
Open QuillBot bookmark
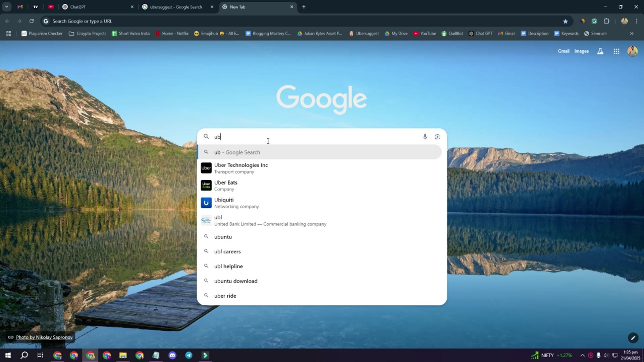pos(452,34)
